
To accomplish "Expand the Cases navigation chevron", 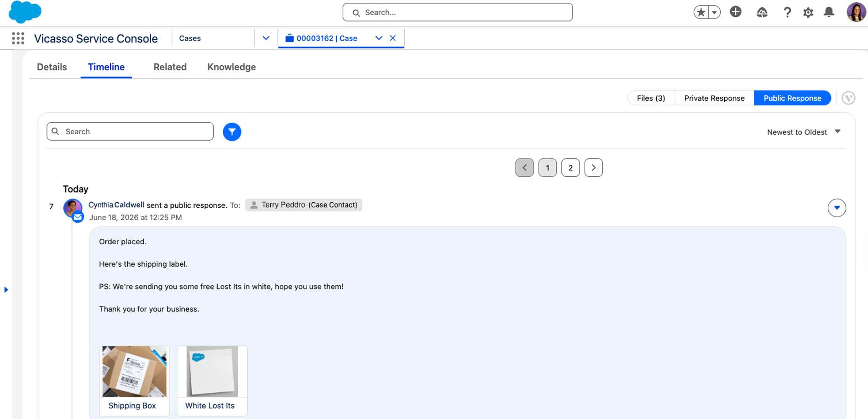I will [266, 38].
